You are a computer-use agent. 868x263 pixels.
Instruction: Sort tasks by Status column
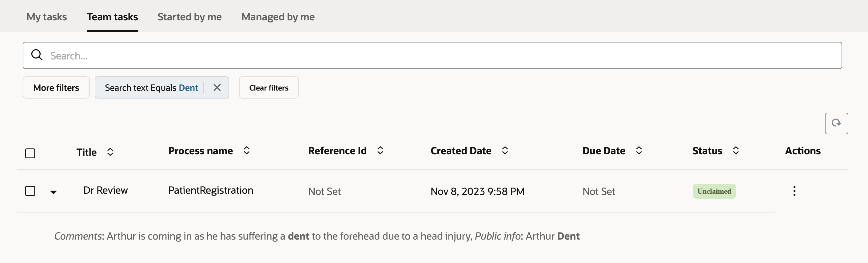click(x=735, y=151)
